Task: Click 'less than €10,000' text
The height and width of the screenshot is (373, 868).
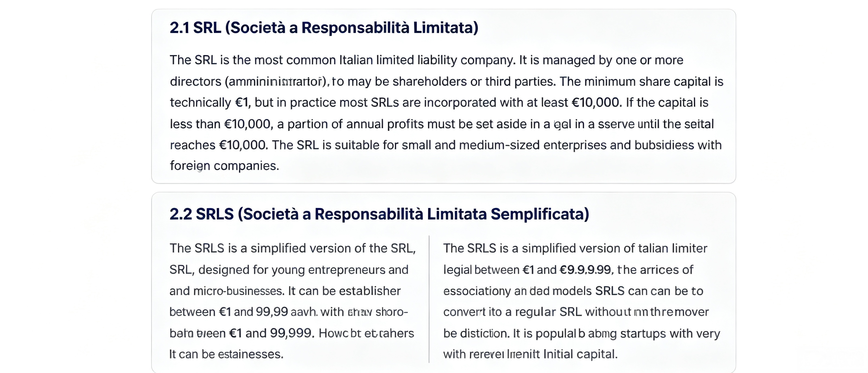Action: (x=220, y=124)
